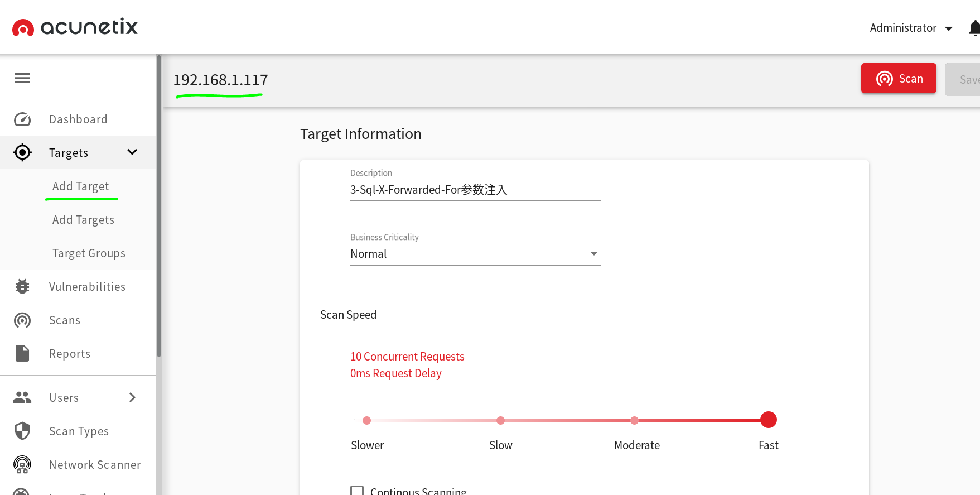Click the Reports document icon

(22, 353)
